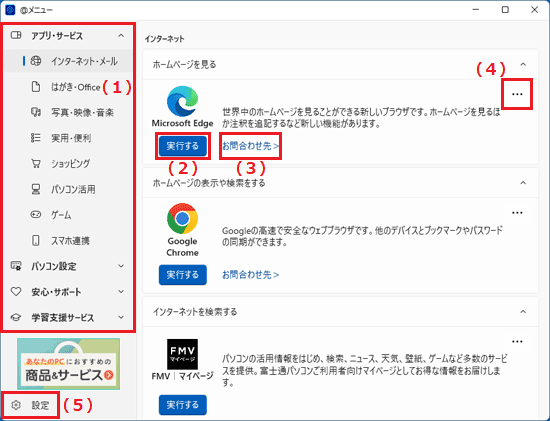Run FMV マイページ with 実行する
Screen dimensions: 550x421
pos(183,405)
